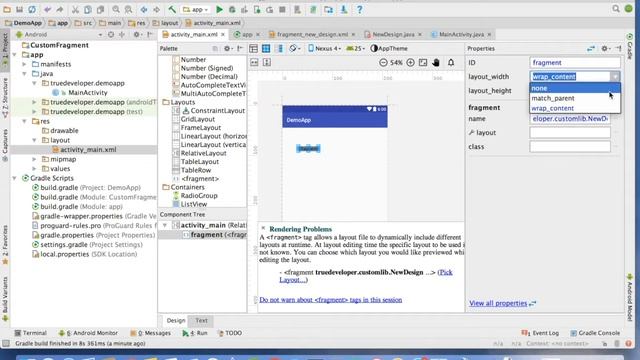Click the Redo arrow in toolbar
The height and width of the screenshot is (360, 640).
(60, 9)
